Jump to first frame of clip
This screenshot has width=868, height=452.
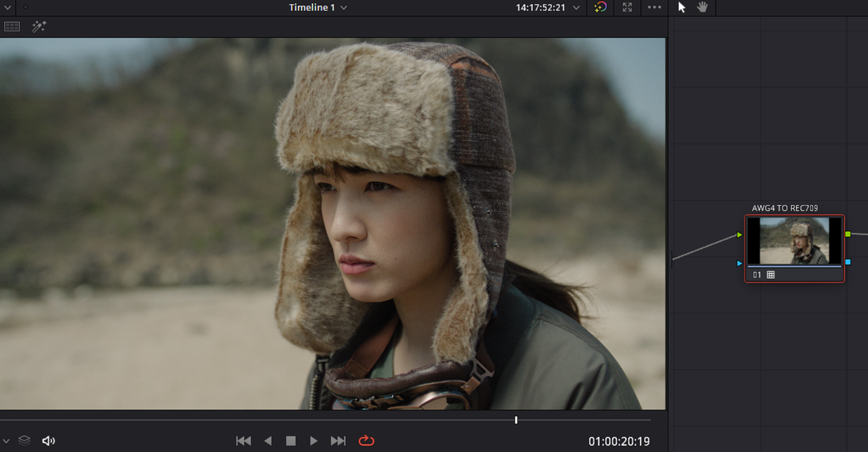point(243,440)
